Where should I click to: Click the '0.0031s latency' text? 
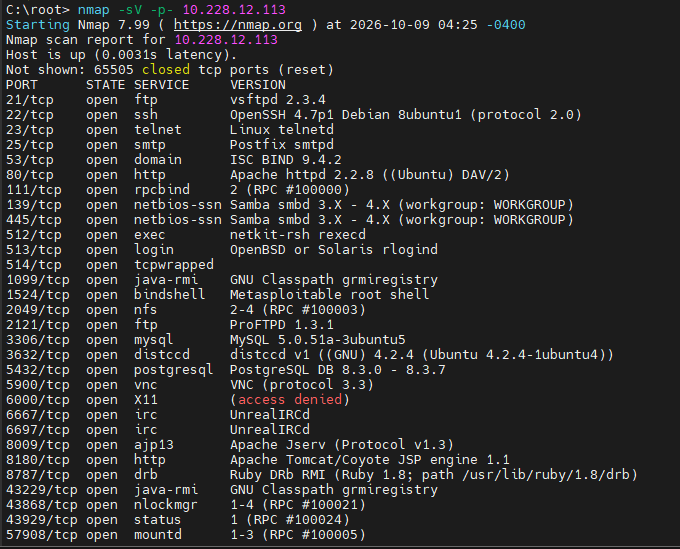[162, 55]
